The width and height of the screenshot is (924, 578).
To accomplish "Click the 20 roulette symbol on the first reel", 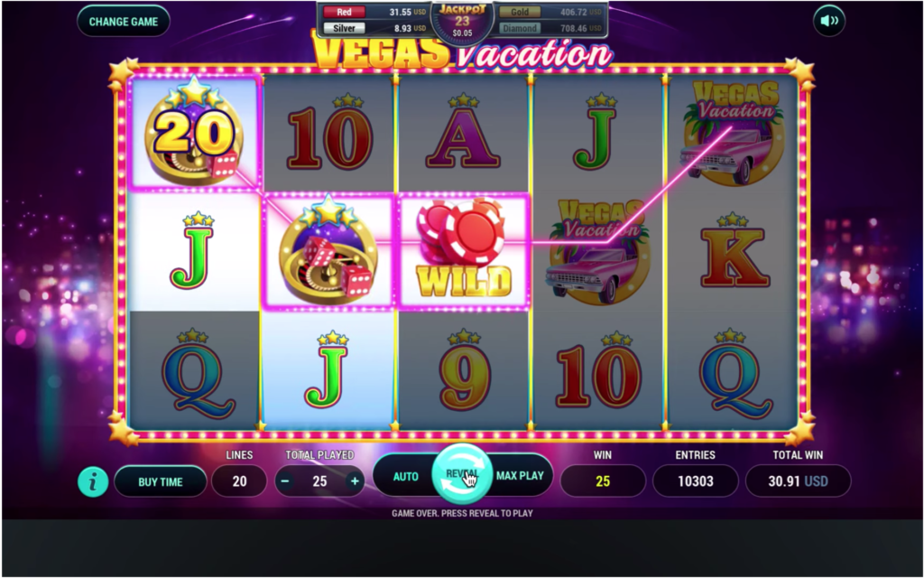I will pyautogui.click(x=195, y=132).
